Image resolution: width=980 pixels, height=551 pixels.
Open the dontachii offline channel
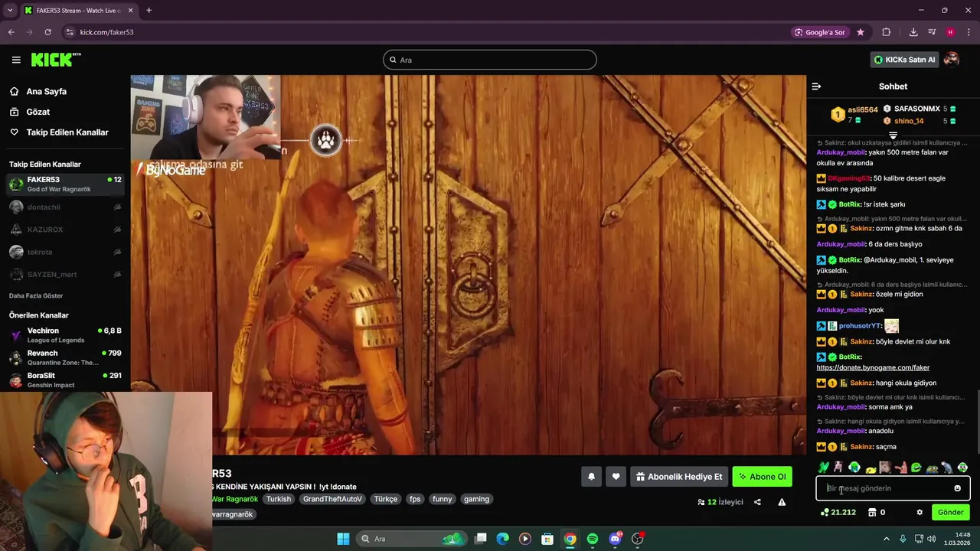click(x=65, y=207)
